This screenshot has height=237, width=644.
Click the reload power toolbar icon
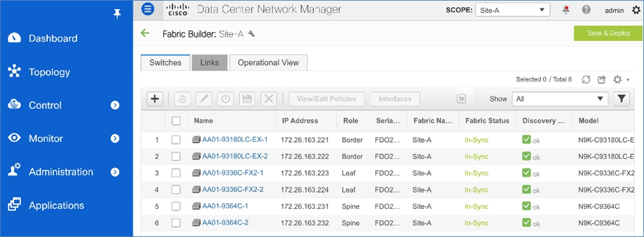click(x=225, y=99)
